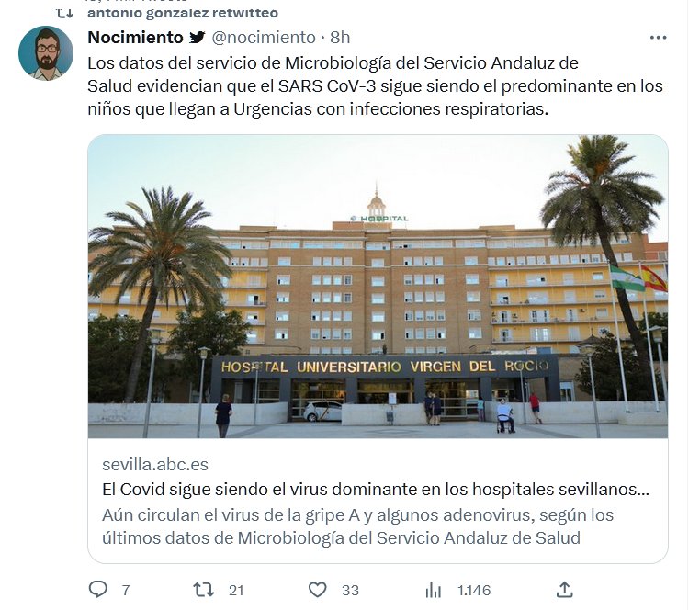This screenshot has width=700, height=610.
Task: Click the 8h tweet timestamp
Action: (340, 38)
